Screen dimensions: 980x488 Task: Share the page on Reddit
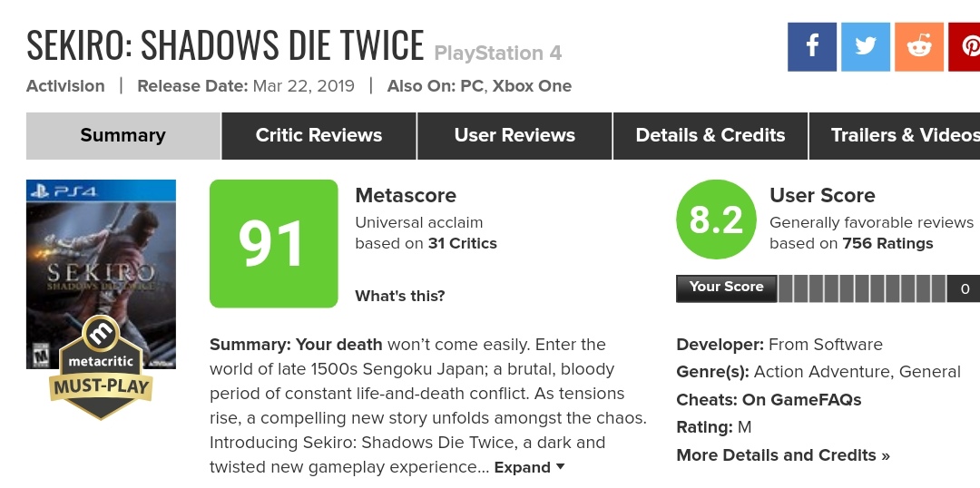[919, 46]
